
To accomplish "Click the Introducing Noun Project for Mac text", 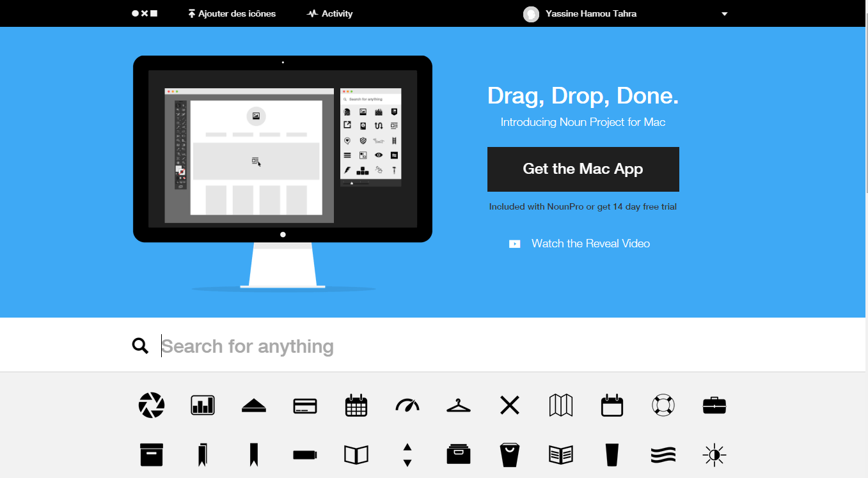I will click(x=583, y=122).
